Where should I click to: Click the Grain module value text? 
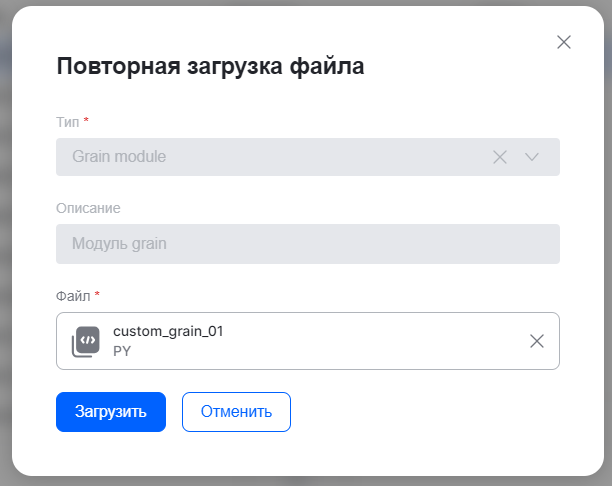(x=119, y=157)
